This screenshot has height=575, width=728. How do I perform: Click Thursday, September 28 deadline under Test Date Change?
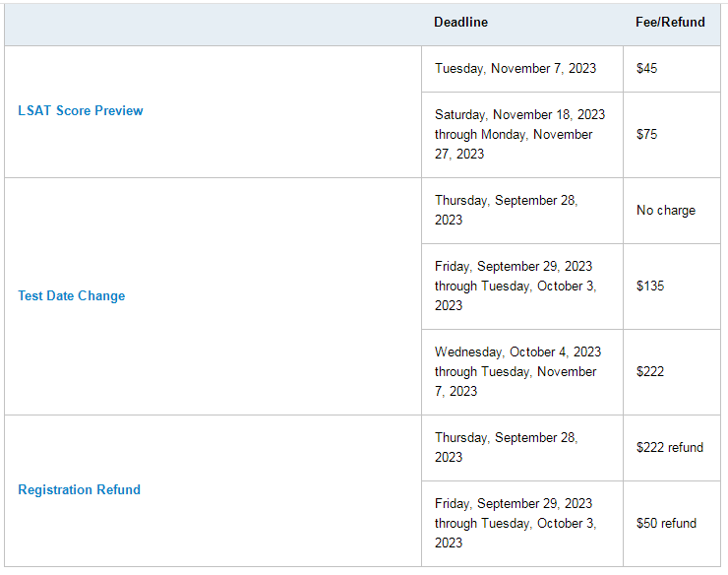click(522, 211)
